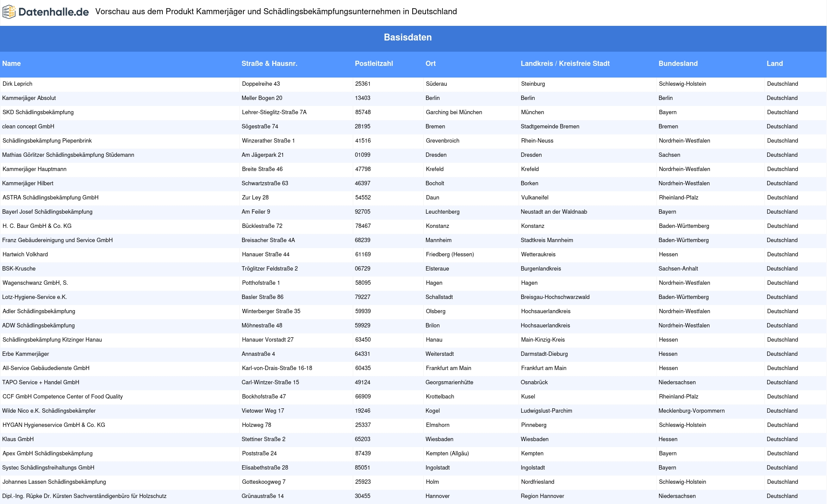The height and width of the screenshot is (504, 827).
Task: Click street cell Lehrer-Stieglitz-Straße 7A
Action: point(274,112)
